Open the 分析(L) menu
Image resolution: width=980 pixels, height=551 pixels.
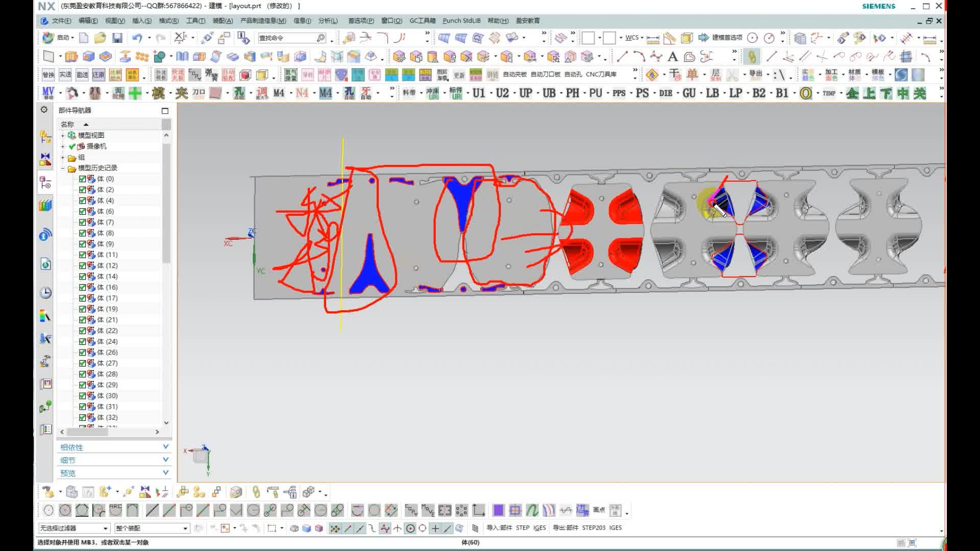328,21
